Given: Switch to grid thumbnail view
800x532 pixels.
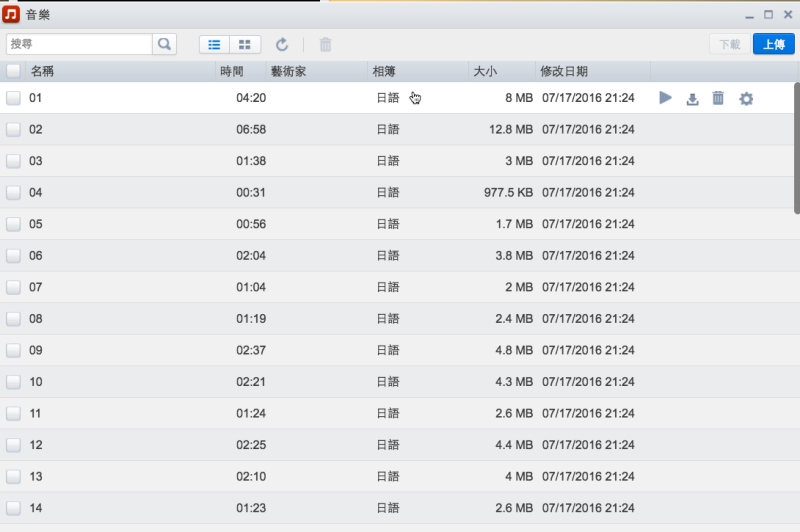Looking at the screenshot, I should (x=245, y=44).
